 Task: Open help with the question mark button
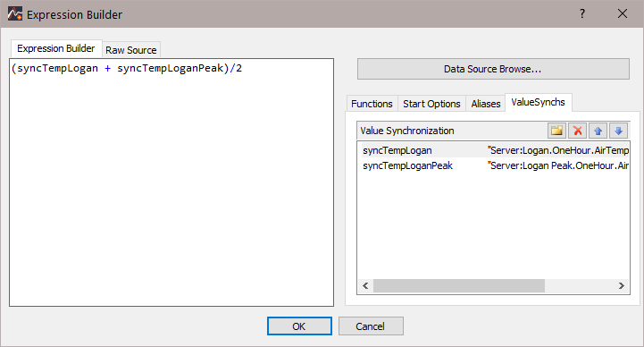(582, 14)
